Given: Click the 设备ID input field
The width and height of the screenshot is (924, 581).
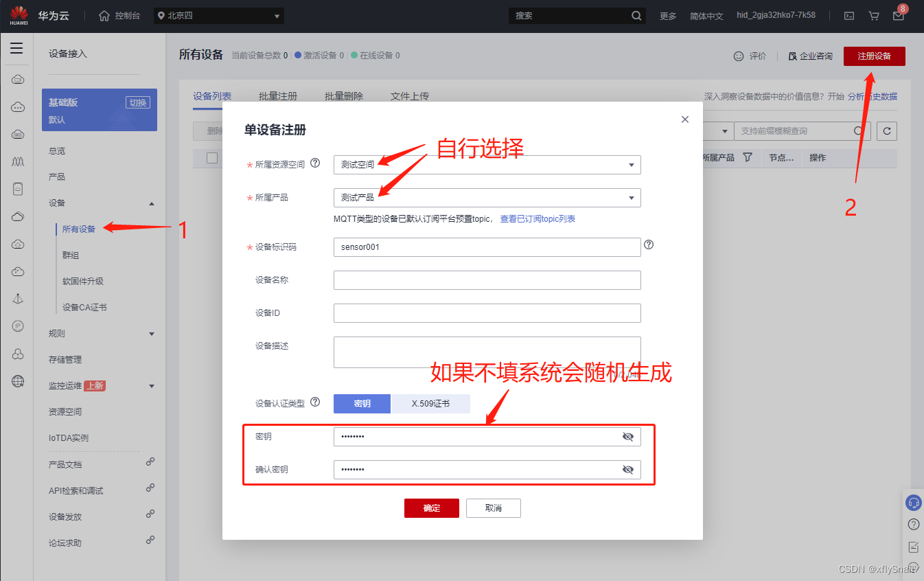Looking at the screenshot, I should [x=487, y=313].
